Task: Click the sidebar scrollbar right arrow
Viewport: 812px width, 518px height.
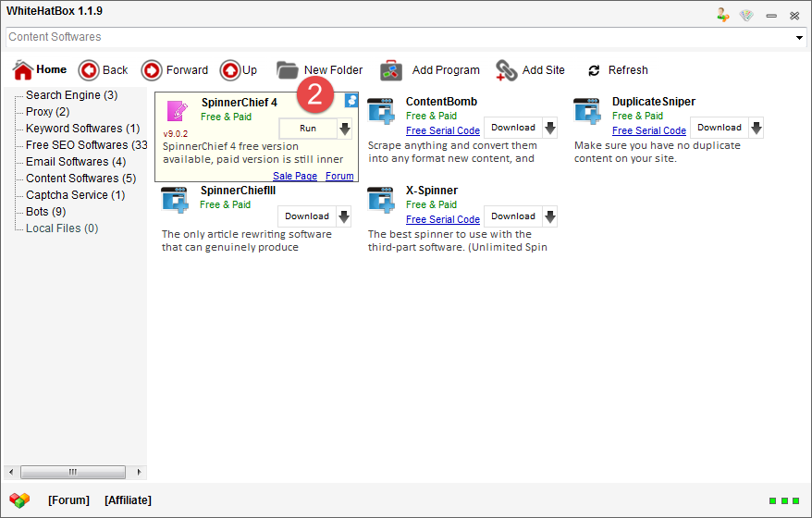Action: (x=139, y=472)
